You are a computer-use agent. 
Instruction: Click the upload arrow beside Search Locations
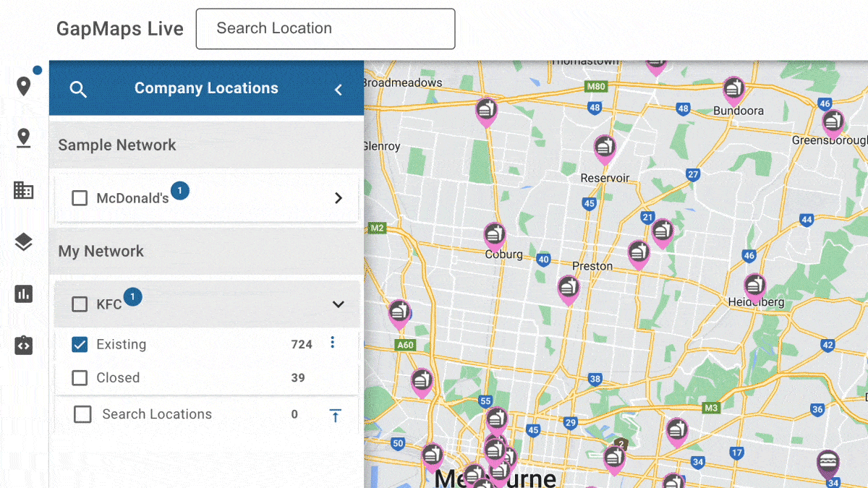pyautogui.click(x=335, y=415)
